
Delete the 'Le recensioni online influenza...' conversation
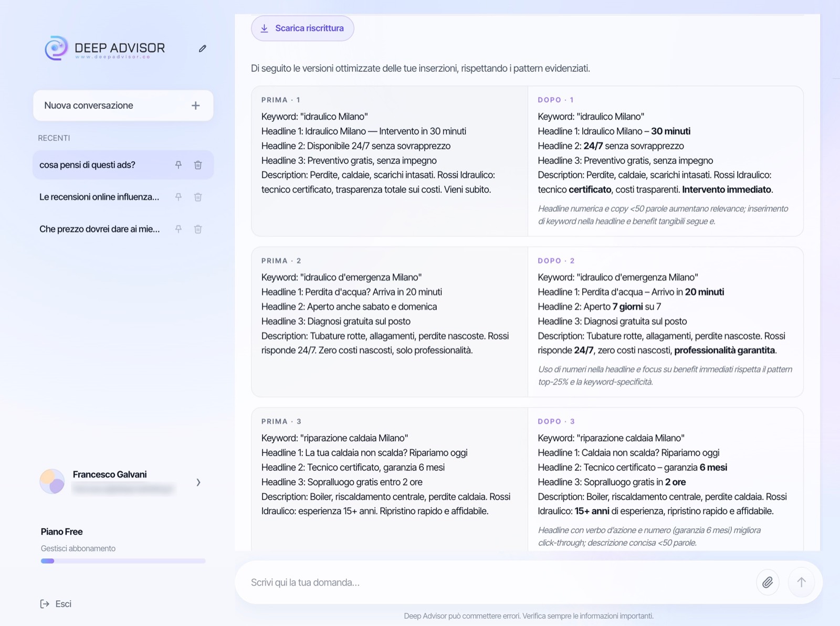coord(198,197)
